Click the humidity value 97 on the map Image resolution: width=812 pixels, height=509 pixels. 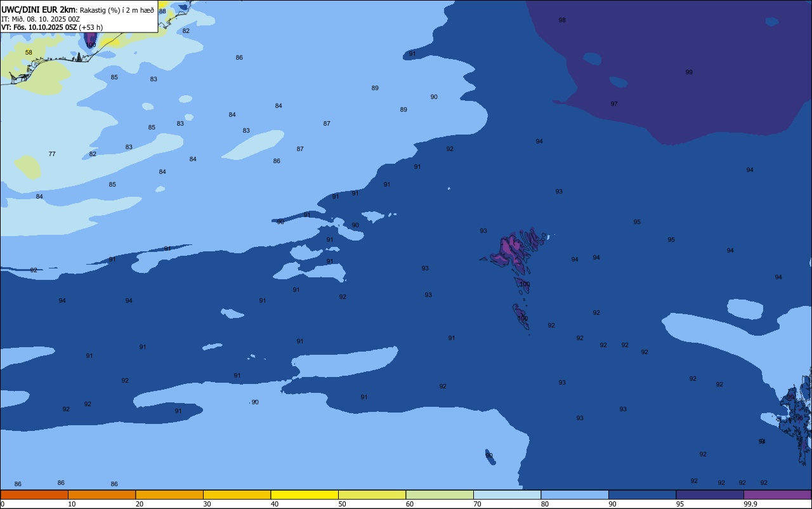tap(614, 103)
